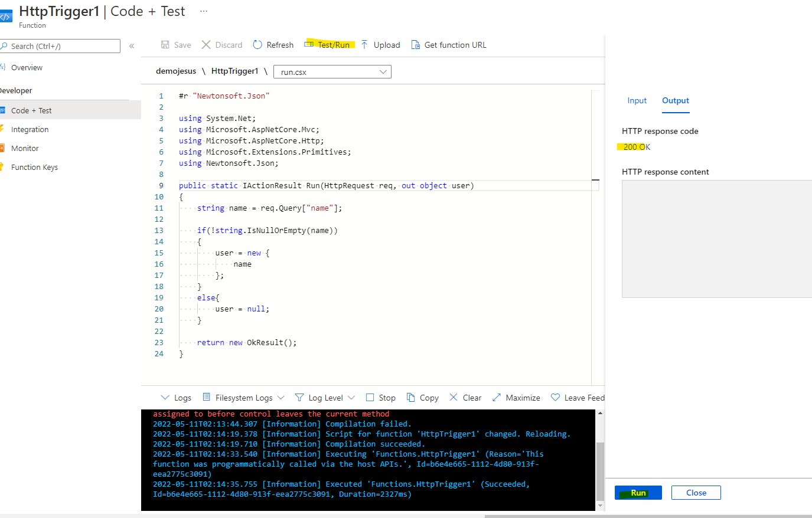Click the '#r "Newtonsoft.Json"' code line
Screen dimensions: 812x518
(224, 96)
